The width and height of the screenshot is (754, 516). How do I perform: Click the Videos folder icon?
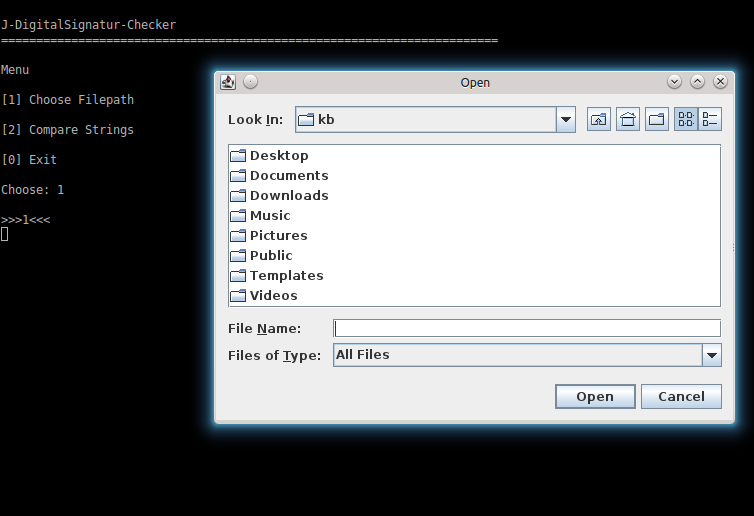[x=238, y=296]
